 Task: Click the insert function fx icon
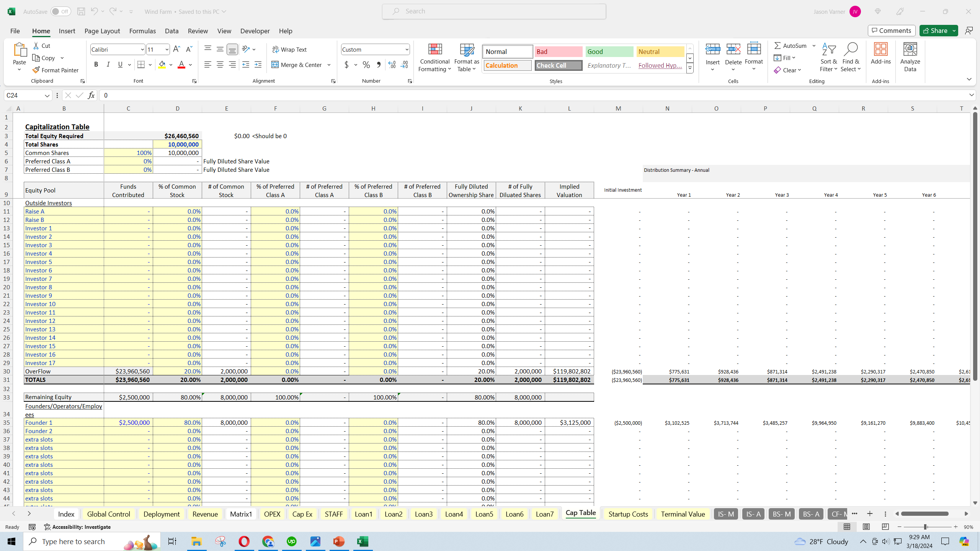[x=91, y=95]
